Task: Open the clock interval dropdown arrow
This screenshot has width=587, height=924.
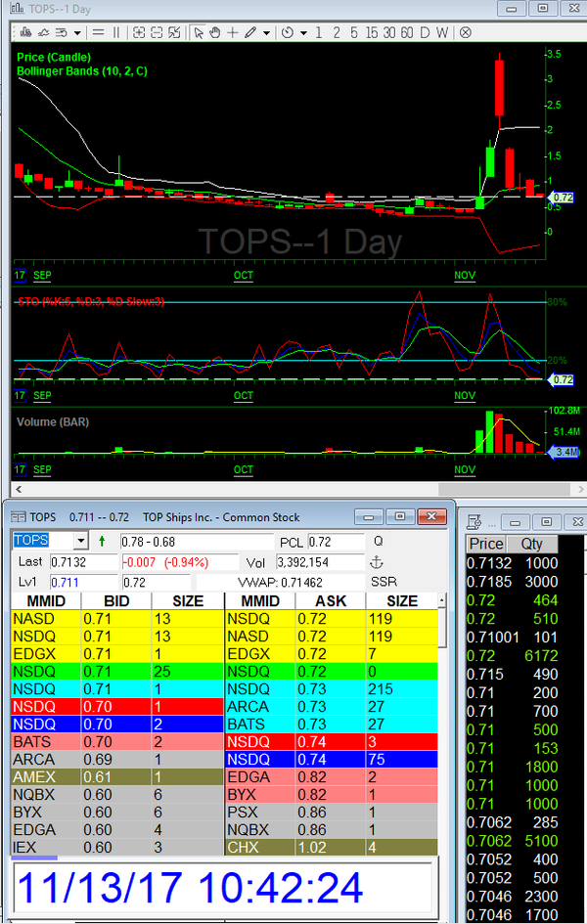Action: pos(303,32)
